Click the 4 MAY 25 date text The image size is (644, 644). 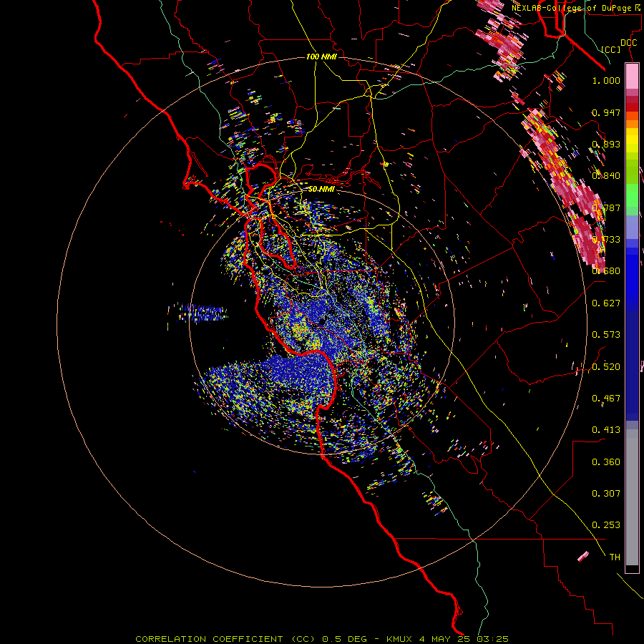point(445,639)
